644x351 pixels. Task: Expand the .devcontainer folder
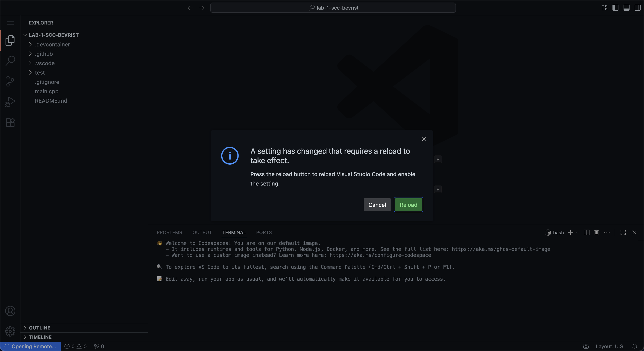[x=52, y=45]
